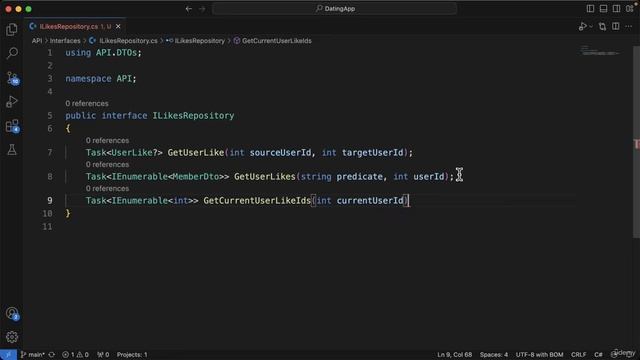Go forward with the right arrow
Image resolution: width=640 pixels, height=360 pixels.
[202, 9]
